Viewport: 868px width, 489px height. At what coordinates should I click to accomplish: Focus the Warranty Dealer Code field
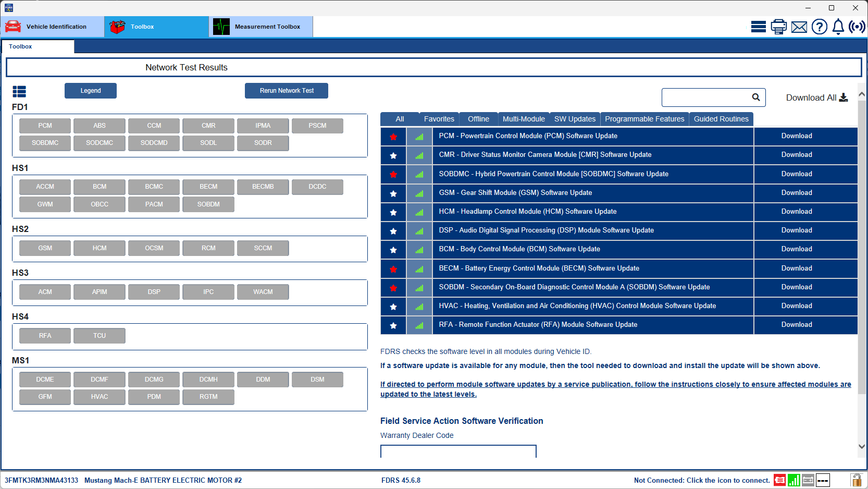458,451
